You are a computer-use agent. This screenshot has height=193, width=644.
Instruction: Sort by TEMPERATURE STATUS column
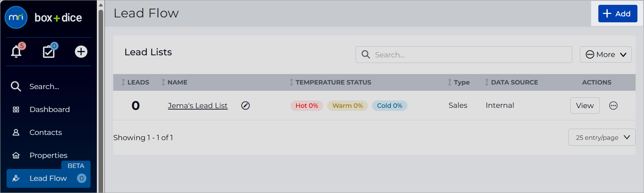point(330,82)
